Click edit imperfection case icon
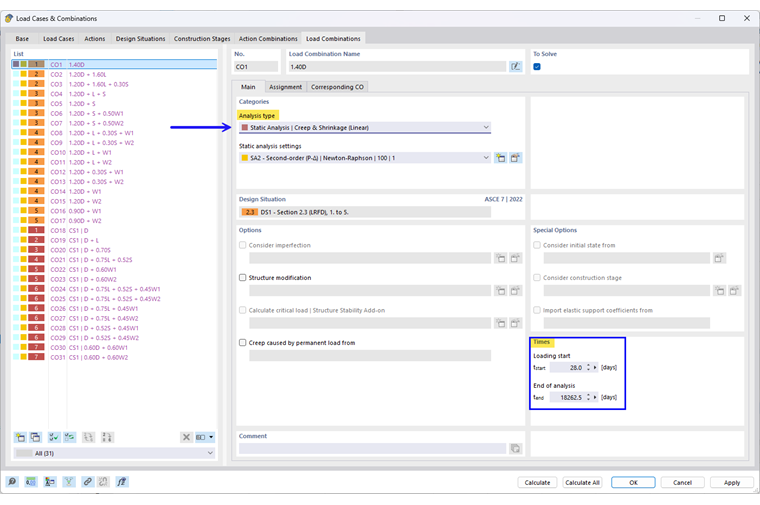This screenshot has height=505, width=760. pyautogui.click(x=515, y=258)
